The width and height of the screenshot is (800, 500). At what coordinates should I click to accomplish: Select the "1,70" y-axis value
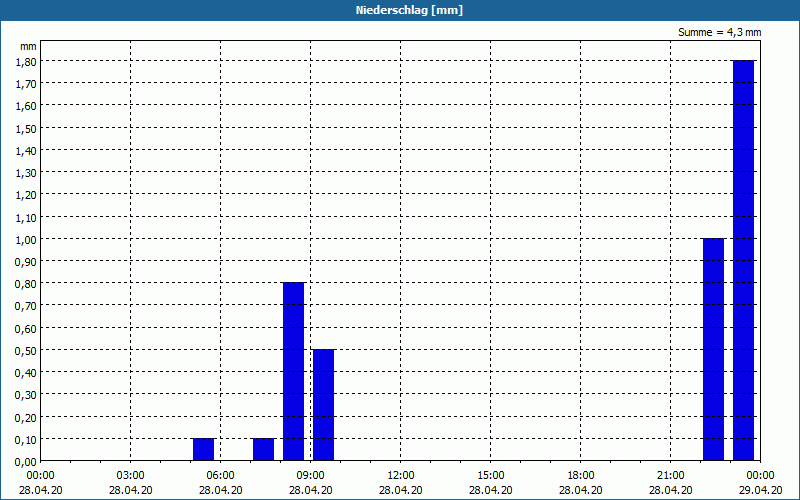pos(26,84)
